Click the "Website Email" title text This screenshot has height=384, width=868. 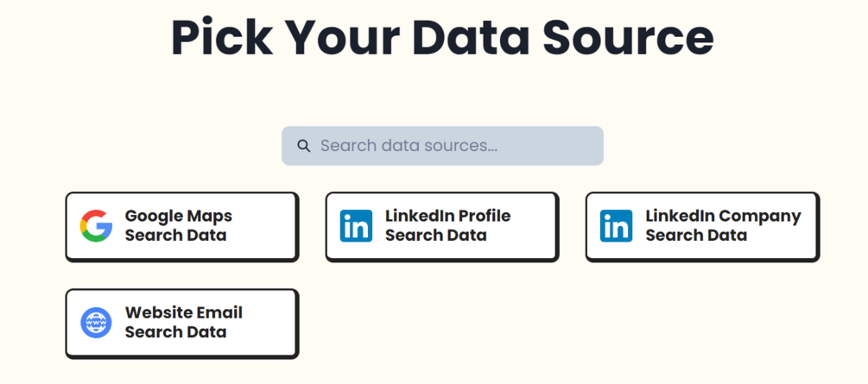(184, 312)
